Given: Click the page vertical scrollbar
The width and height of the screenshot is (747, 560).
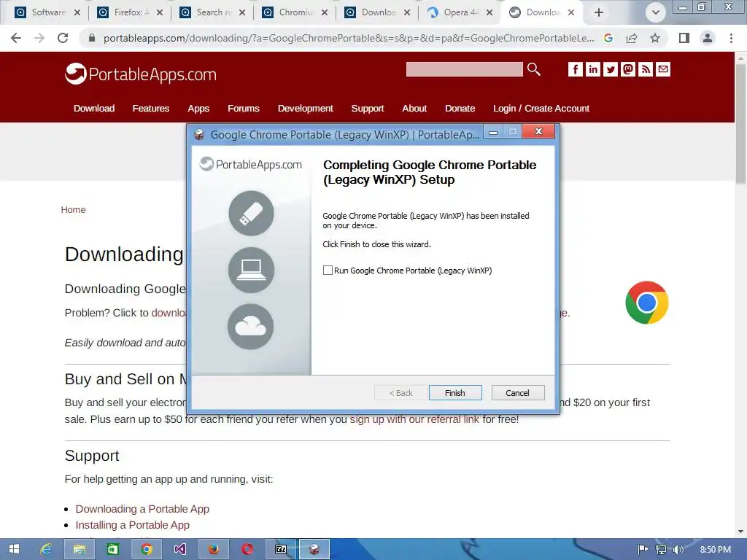Looking at the screenshot, I should 740,124.
